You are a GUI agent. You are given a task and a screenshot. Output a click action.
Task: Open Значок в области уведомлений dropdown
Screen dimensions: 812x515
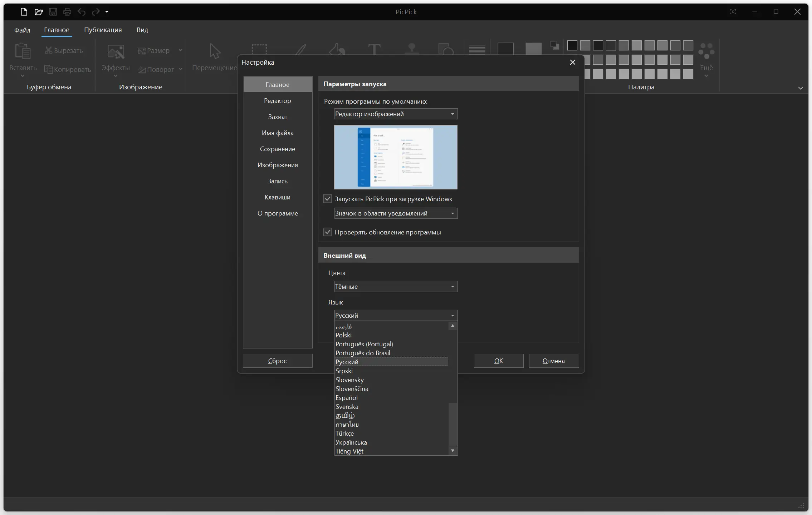tap(396, 213)
